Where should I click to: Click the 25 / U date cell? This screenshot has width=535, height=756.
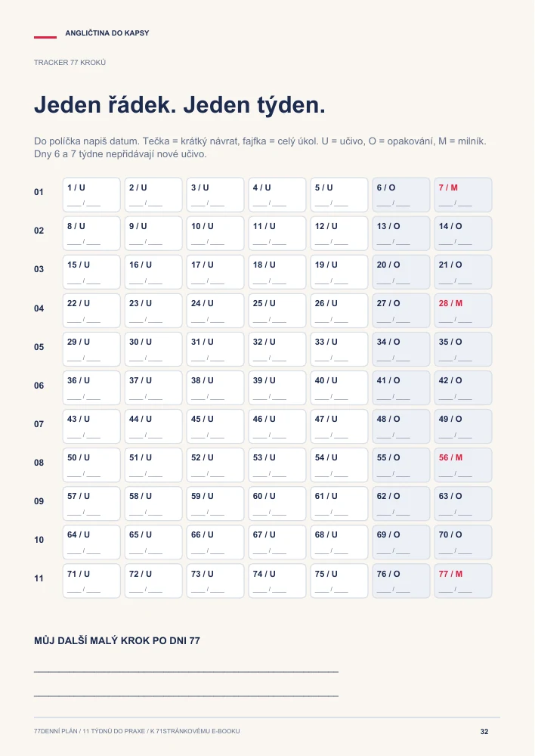pyautogui.click(x=277, y=311)
